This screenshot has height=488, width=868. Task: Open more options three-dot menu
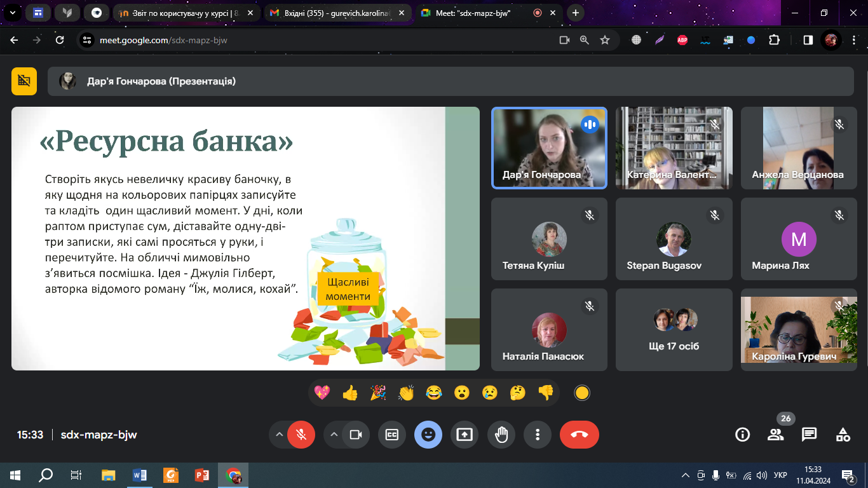pyautogui.click(x=538, y=435)
